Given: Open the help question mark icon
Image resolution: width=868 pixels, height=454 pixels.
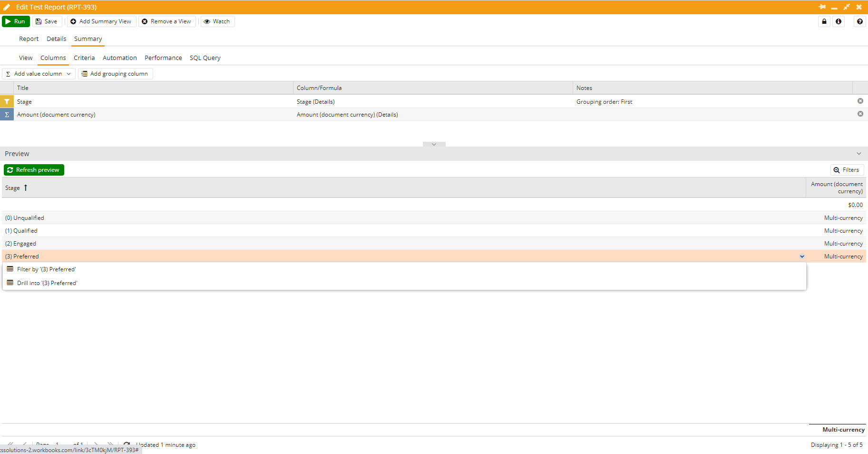Looking at the screenshot, I should (860, 21).
